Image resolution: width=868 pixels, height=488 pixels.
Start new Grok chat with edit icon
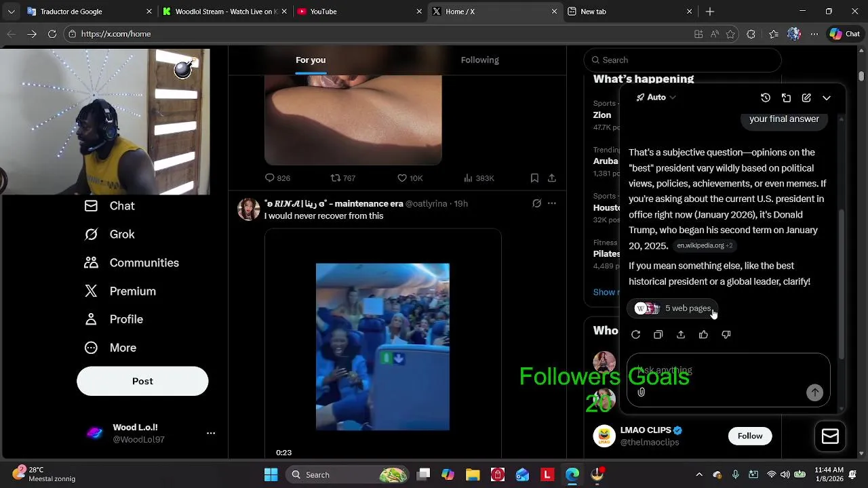pyautogui.click(x=806, y=98)
